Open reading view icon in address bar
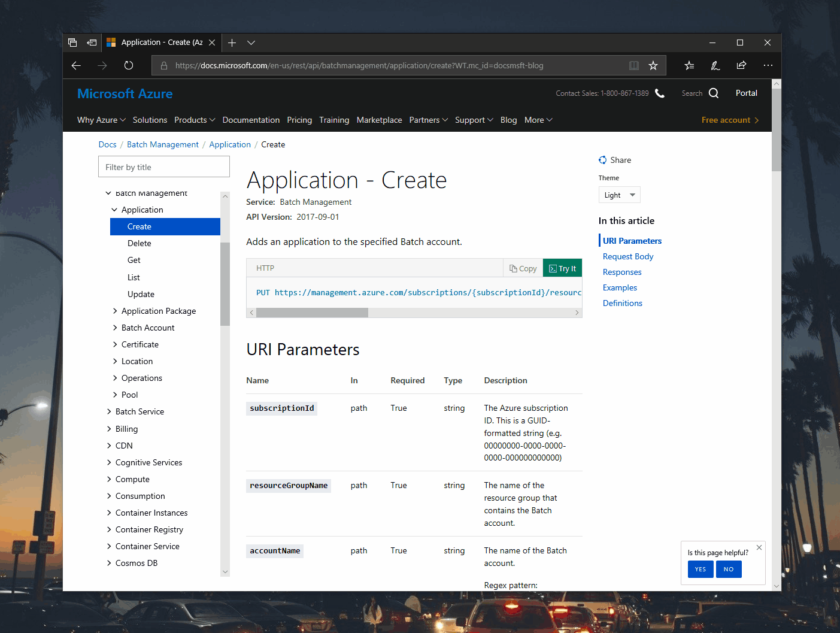Image resolution: width=840 pixels, height=633 pixels. pyautogui.click(x=634, y=66)
